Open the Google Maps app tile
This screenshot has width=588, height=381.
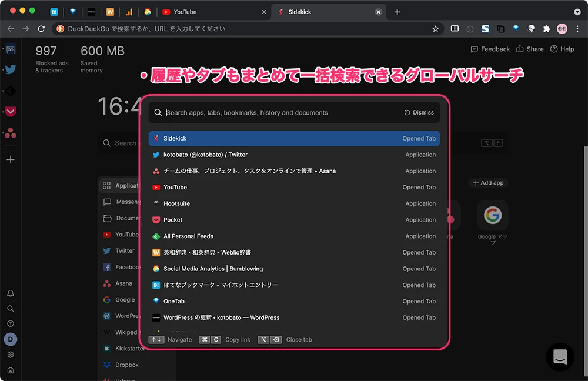click(x=492, y=223)
